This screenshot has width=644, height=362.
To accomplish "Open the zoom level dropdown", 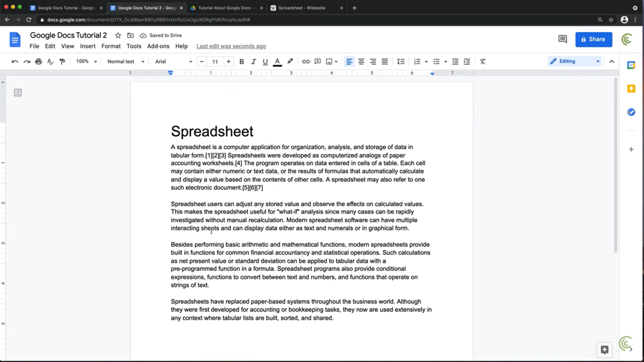I will [x=85, y=62].
